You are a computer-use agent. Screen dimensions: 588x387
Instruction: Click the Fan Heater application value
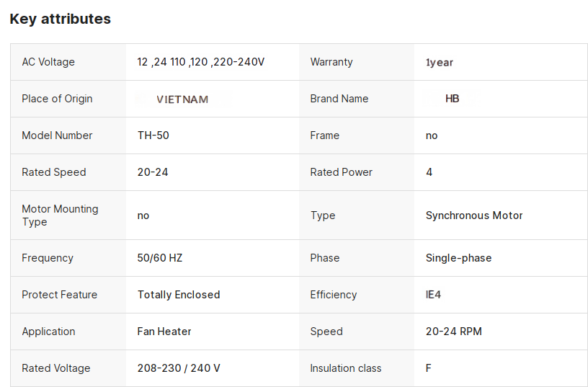164,332
